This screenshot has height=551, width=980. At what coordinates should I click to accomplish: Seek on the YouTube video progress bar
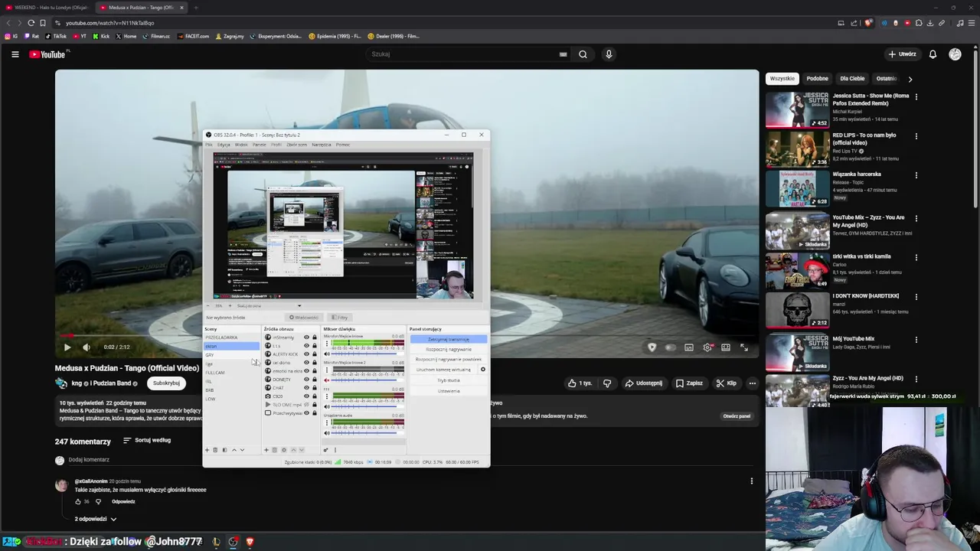pyautogui.click(x=406, y=335)
